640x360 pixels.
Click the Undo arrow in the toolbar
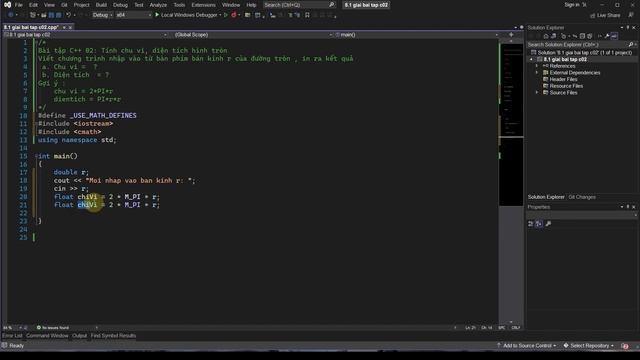pos(69,15)
